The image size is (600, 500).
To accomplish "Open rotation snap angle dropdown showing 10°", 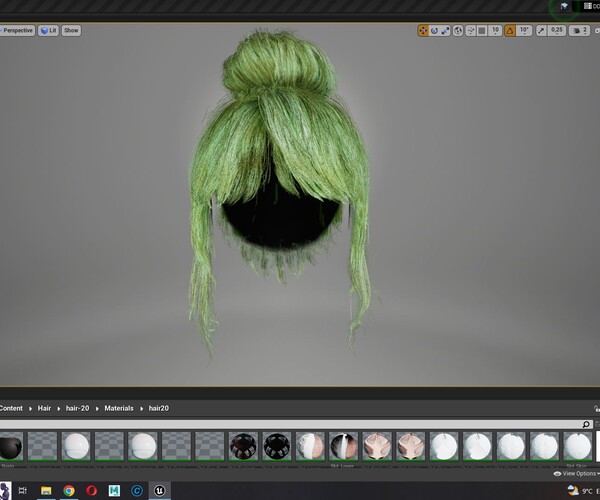I will (524, 30).
